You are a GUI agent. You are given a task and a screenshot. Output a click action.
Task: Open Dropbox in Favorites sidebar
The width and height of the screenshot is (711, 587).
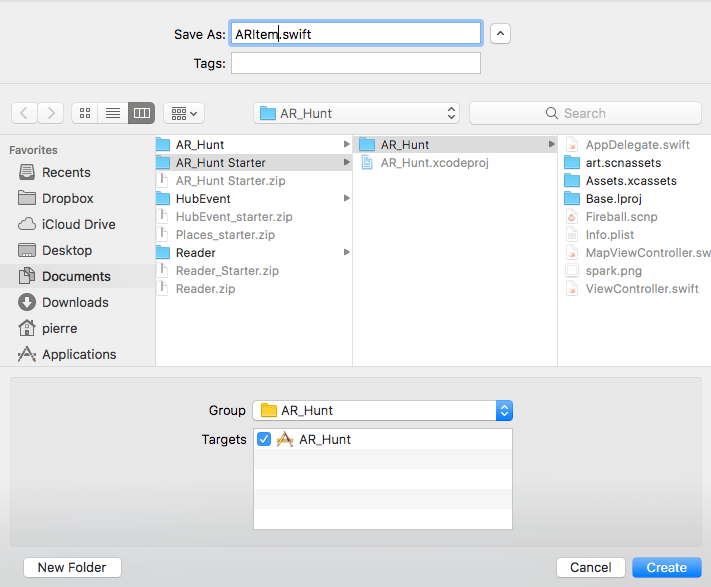tap(67, 198)
